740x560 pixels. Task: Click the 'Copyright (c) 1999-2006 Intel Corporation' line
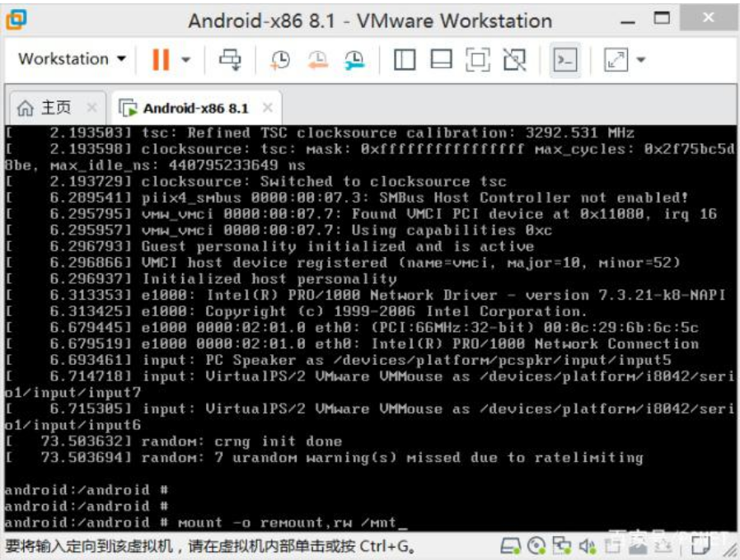coord(296,311)
